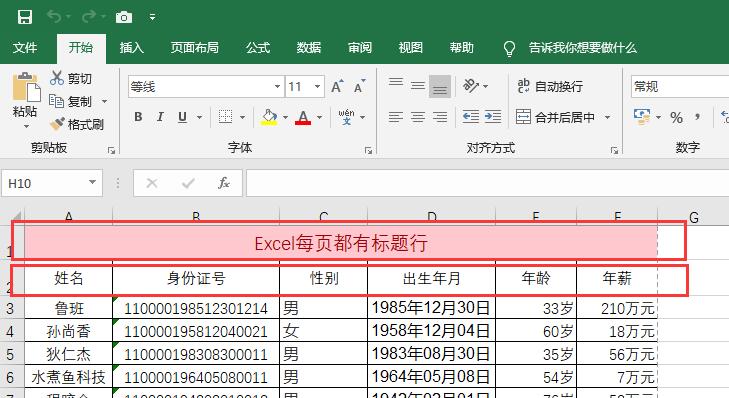The height and width of the screenshot is (398, 729).
Task: Switch to the 页面布局 ribbon tab
Action: pyautogui.click(x=194, y=48)
